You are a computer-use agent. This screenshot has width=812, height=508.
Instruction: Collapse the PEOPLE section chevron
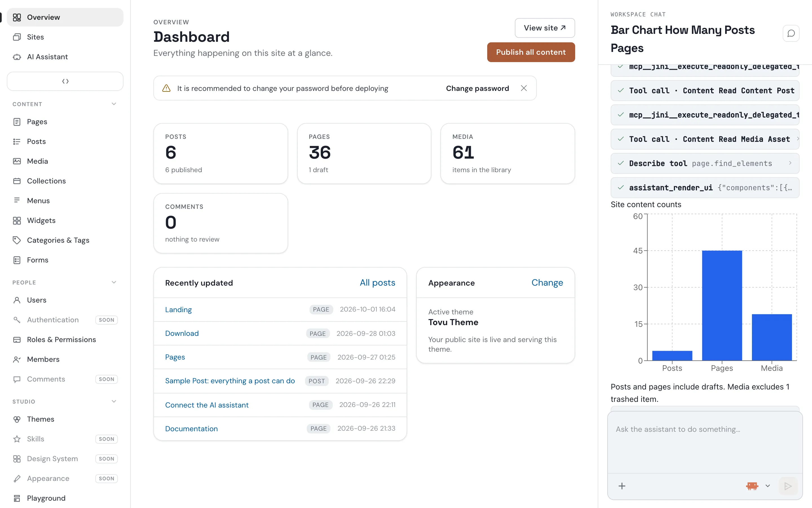click(114, 282)
